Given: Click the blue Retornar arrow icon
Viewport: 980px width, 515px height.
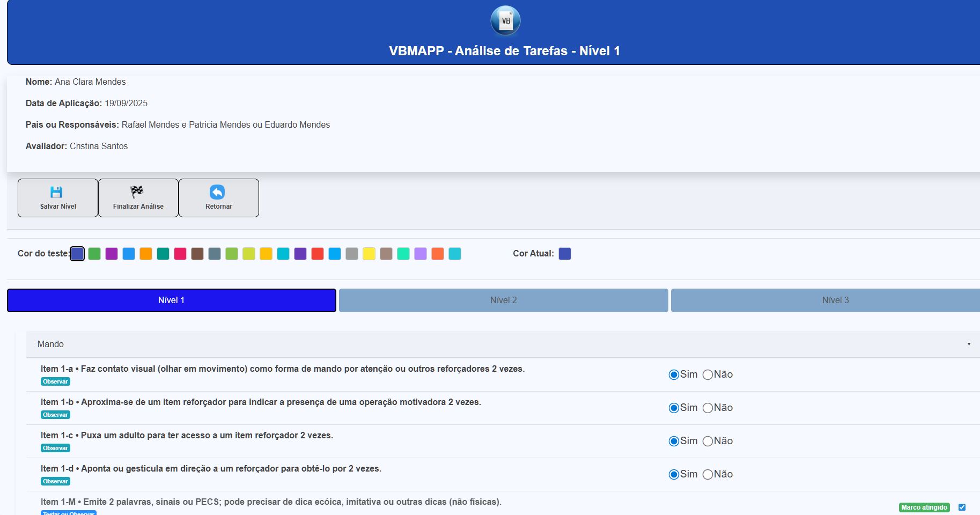Looking at the screenshot, I should coord(217,192).
